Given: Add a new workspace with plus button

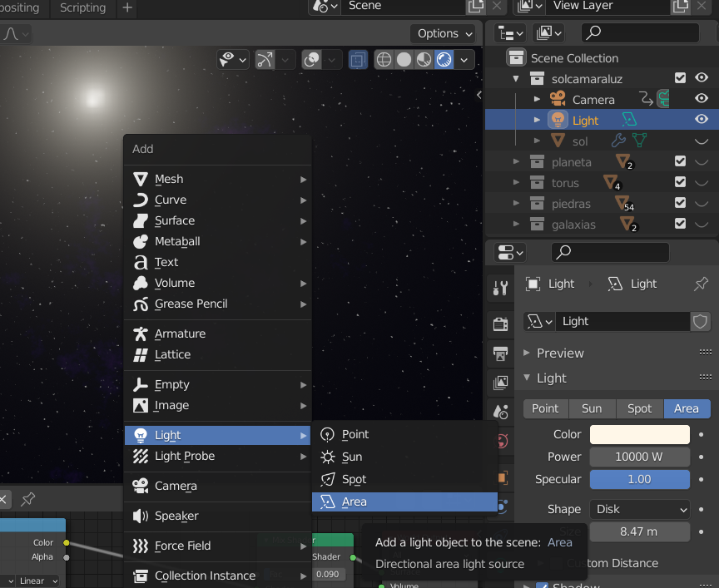Looking at the screenshot, I should click(127, 7).
